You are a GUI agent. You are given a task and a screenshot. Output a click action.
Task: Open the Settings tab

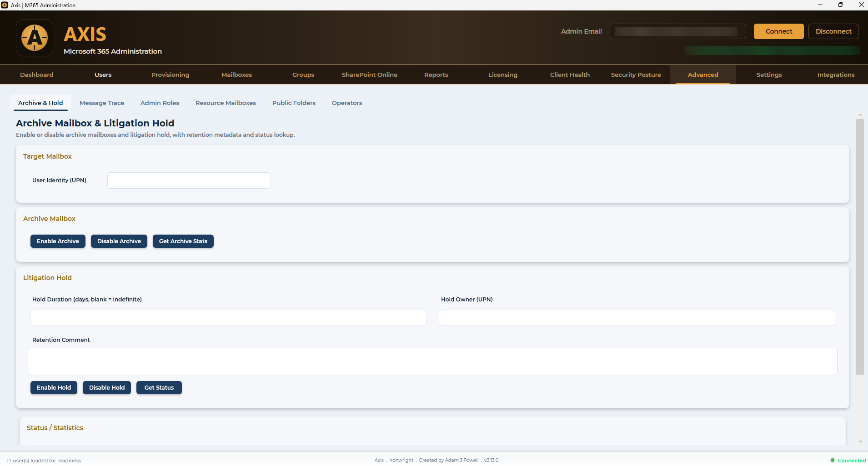pyautogui.click(x=769, y=75)
